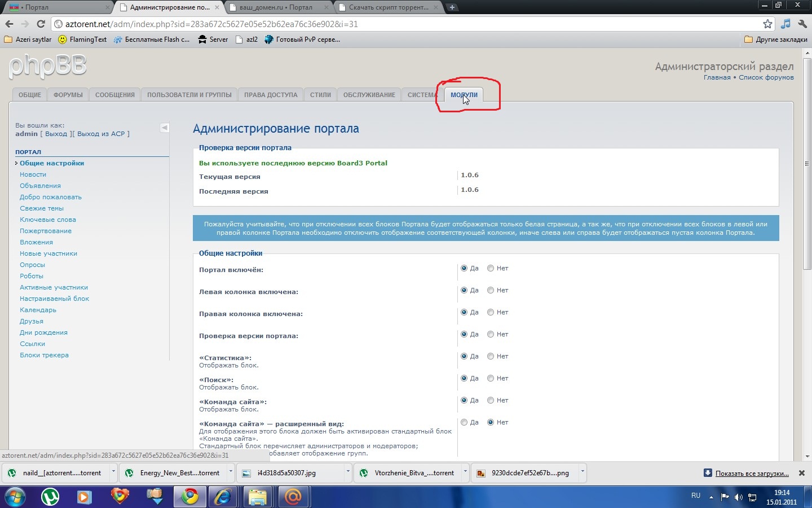Open the download manager taskbar icon

point(155,497)
